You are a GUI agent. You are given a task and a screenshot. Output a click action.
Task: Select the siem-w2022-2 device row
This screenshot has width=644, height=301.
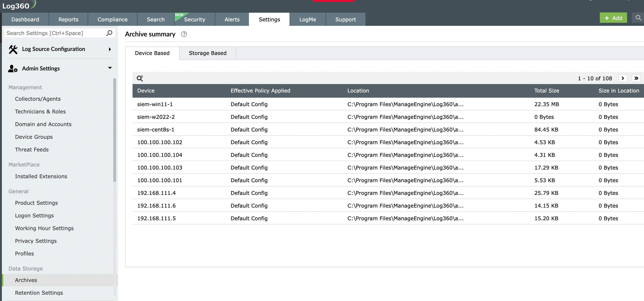coord(388,117)
